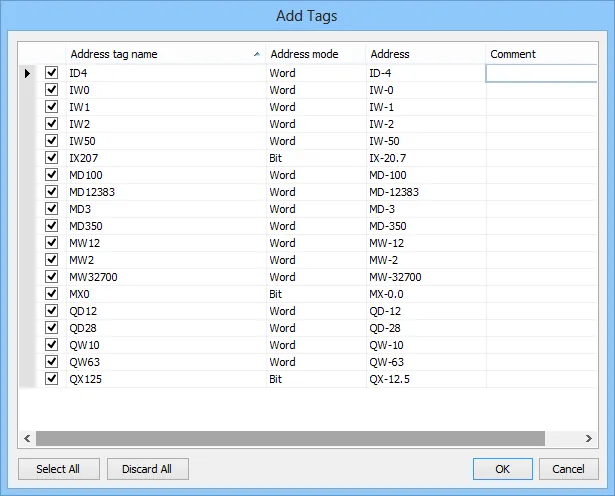Image resolution: width=615 pixels, height=496 pixels.
Task: Sort by Address tag name column
Action: pos(166,54)
